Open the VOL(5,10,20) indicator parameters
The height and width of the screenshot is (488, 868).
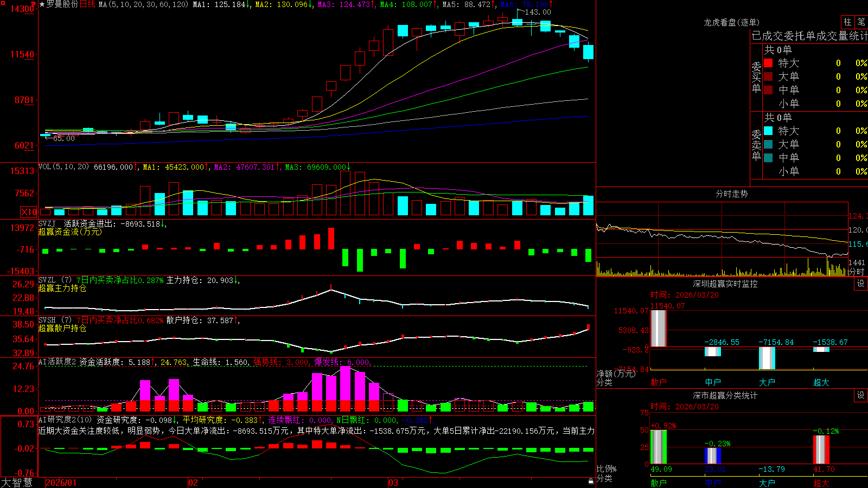(x=63, y=166)
